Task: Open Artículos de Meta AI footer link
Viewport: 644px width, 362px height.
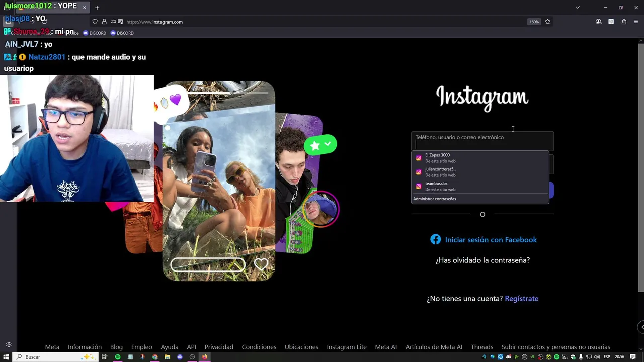Action: tap(434, 347)
